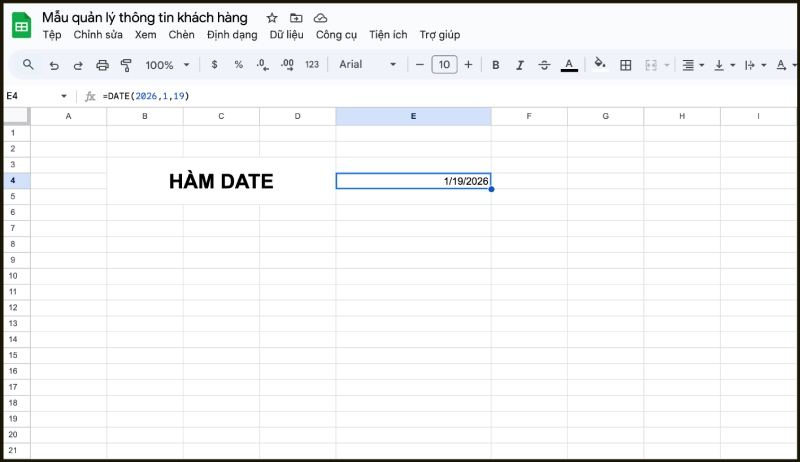Select column A header
The height and width of the screenshot is (462, 800).
tap(68, 116)
